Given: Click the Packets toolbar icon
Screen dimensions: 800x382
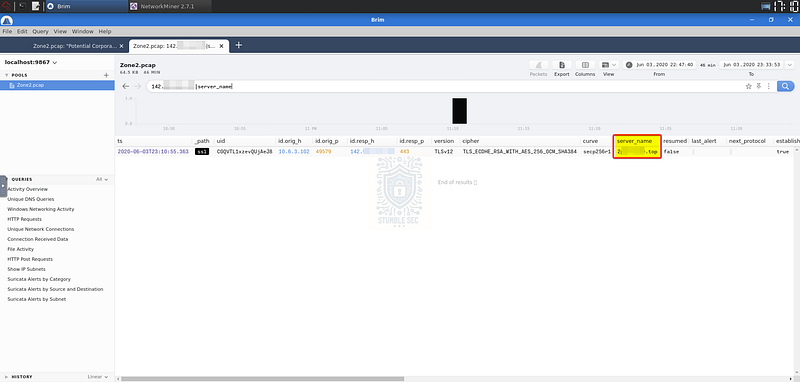Looking at the screenshot, I should pos(538,65).
